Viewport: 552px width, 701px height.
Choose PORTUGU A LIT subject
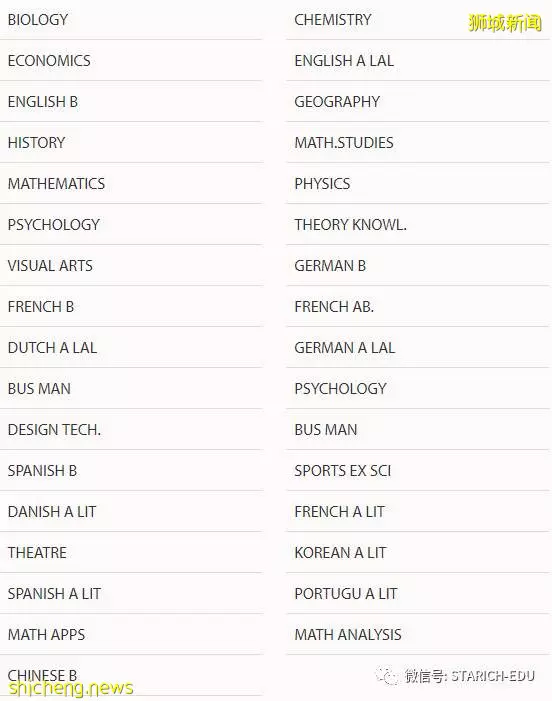tap(417, 593)
